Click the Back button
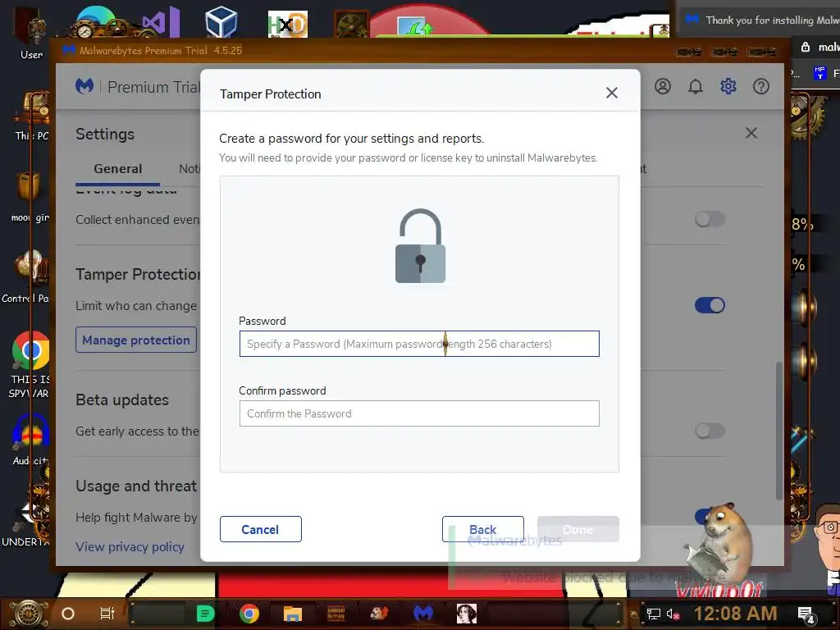Screen dimensions: 840x630 click(482, 529)
